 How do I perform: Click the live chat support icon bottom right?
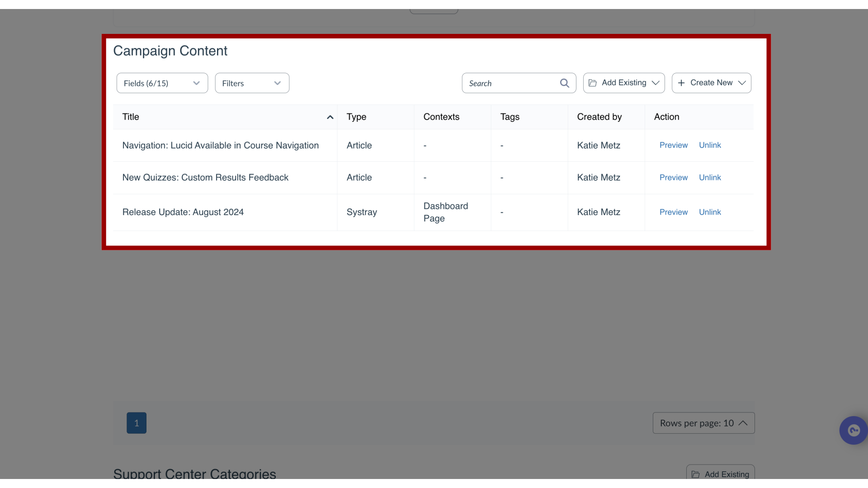[x=854, y=430]
